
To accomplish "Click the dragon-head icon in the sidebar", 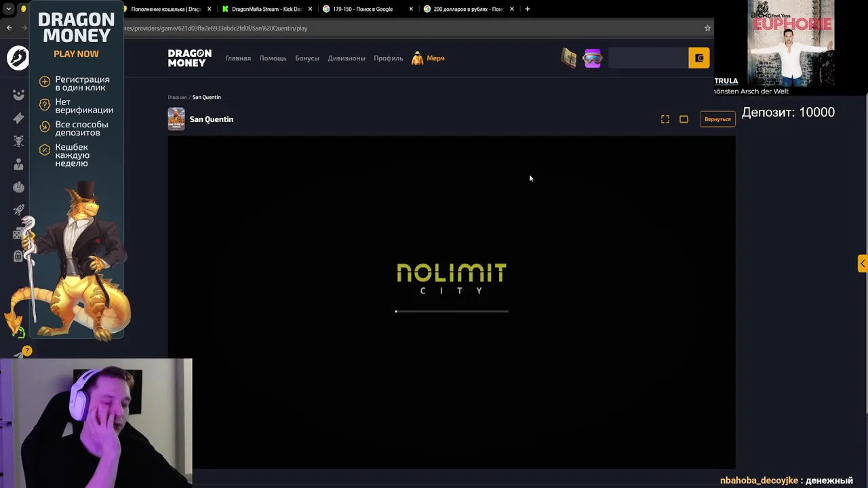I will pos(18,141).
